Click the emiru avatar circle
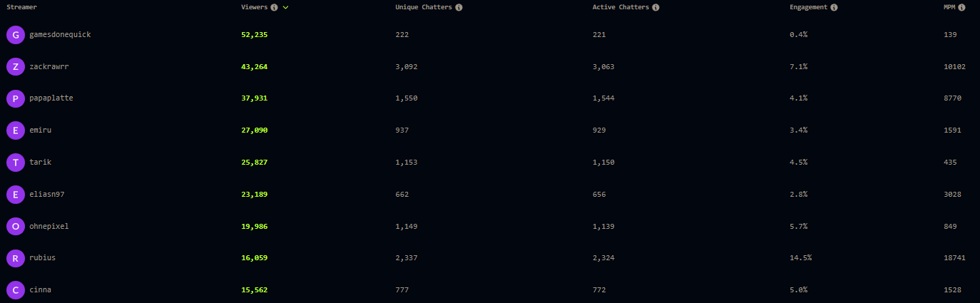Image resolution: width=980 pixels, height=303 pixels. click(16, 130)
